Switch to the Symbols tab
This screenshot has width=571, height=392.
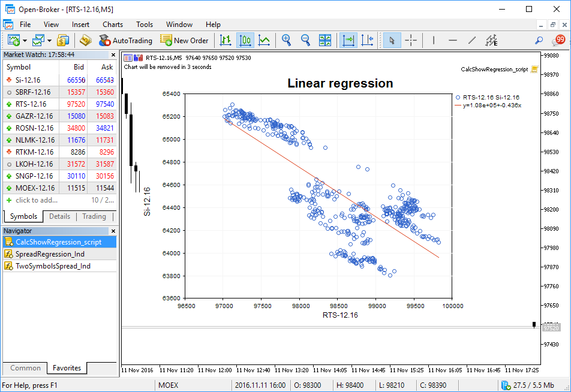click(x=23, y=216)
